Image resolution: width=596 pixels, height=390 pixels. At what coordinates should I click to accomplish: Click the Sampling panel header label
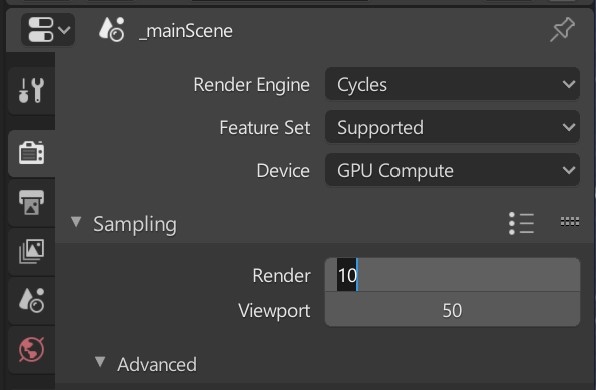(x=135, y=224)
